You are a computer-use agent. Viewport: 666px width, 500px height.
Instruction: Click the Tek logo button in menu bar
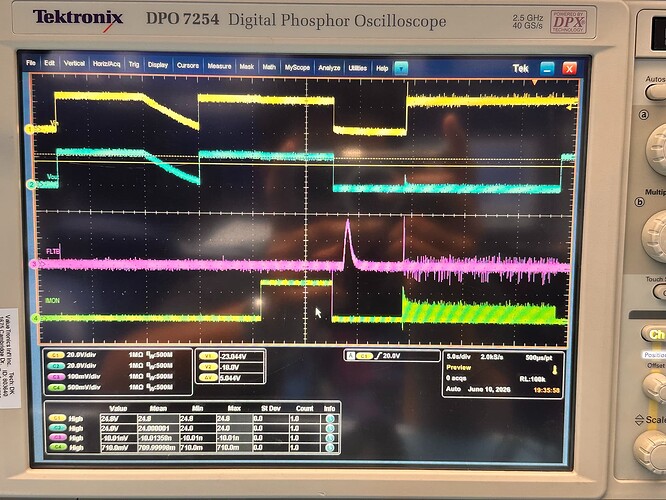point(520,68)
